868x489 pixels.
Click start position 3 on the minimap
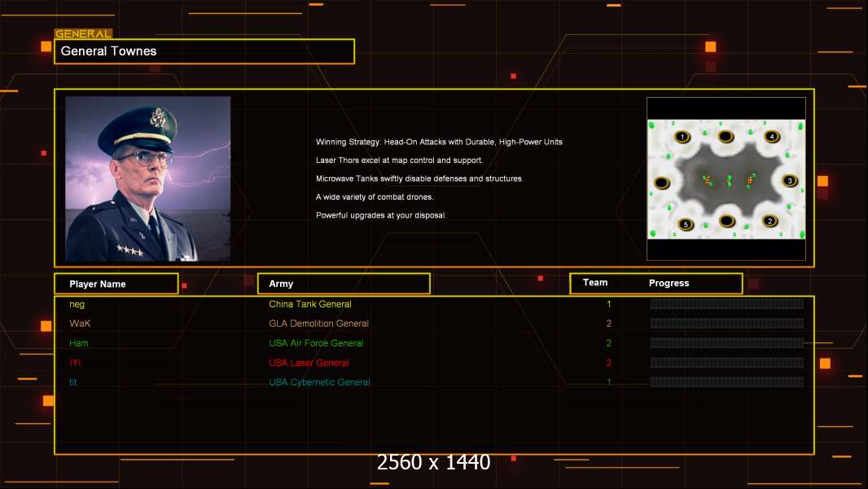click(x=789, y=181)
